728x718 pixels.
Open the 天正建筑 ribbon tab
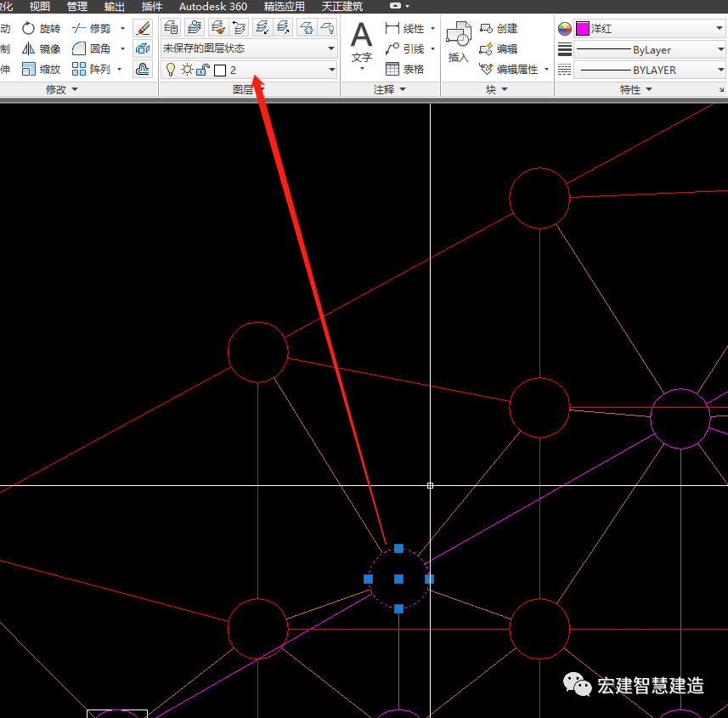click(x=342, y=6)
